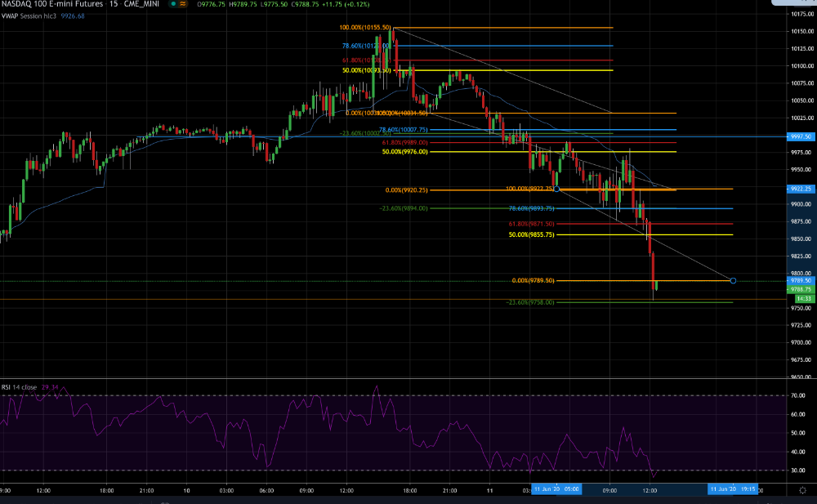
Task: Click the 9789.50 blue price label on axis
Action: pos(801,280)
